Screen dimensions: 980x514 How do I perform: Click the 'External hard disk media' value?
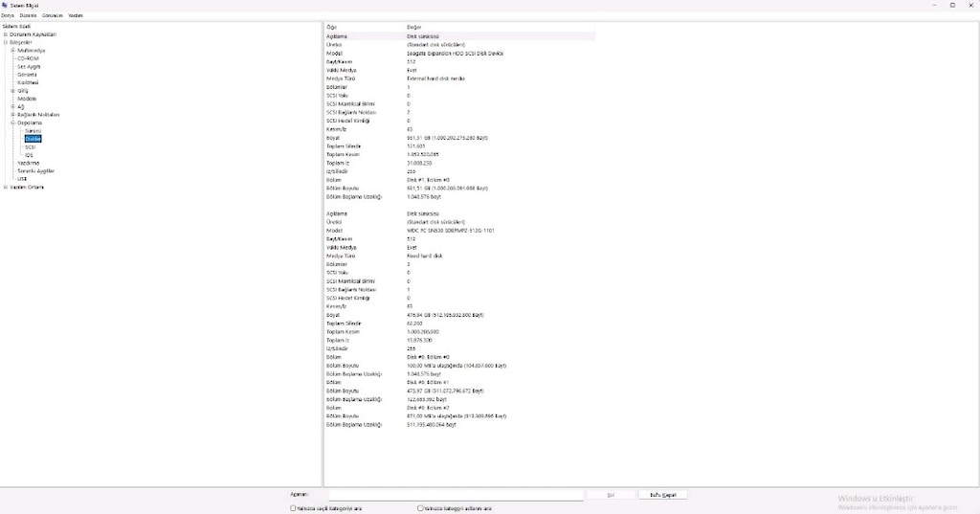pos(435,78)
